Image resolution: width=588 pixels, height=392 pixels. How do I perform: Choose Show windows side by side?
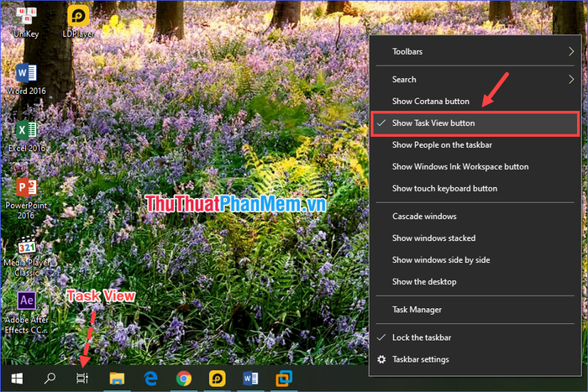(475, 259)
